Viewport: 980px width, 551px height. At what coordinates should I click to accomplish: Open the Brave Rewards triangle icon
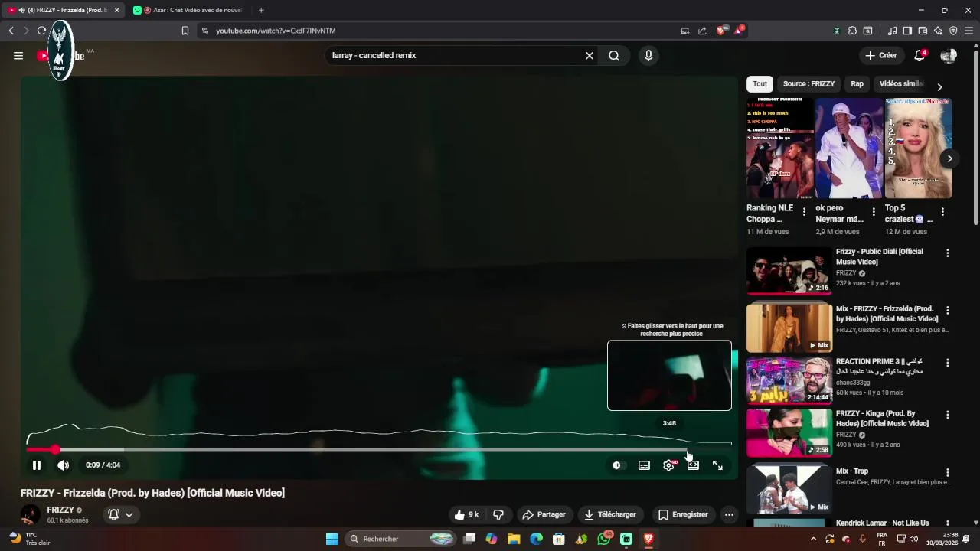(739, 31)
